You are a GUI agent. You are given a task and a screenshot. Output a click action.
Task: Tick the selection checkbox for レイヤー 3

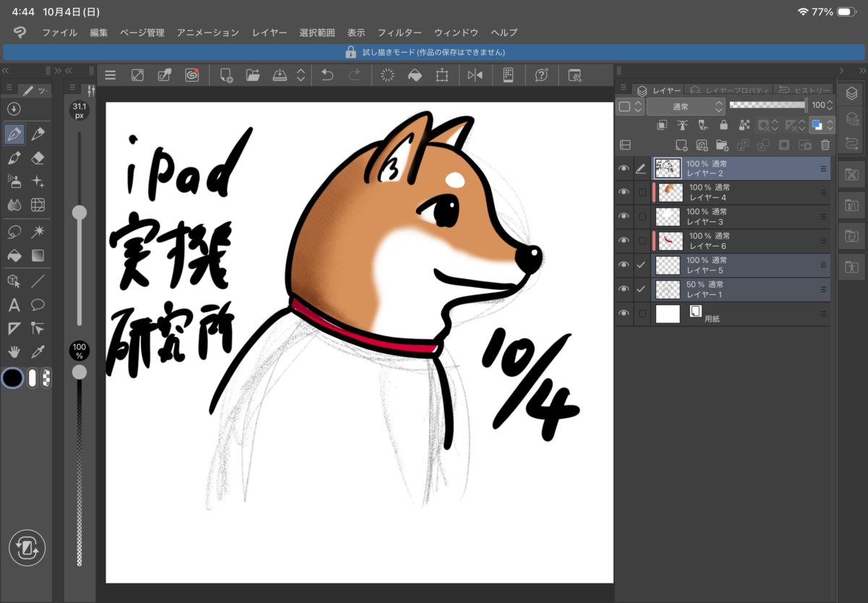click(642, 216)
